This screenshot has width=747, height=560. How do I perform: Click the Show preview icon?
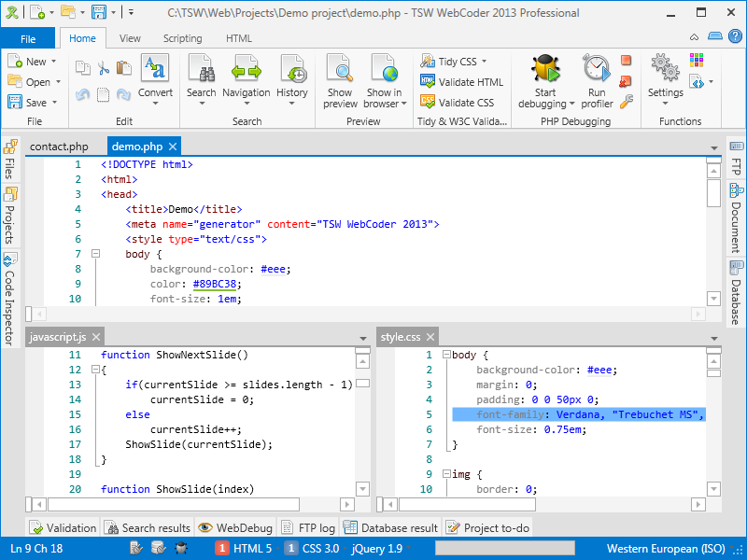click(340, 70)
